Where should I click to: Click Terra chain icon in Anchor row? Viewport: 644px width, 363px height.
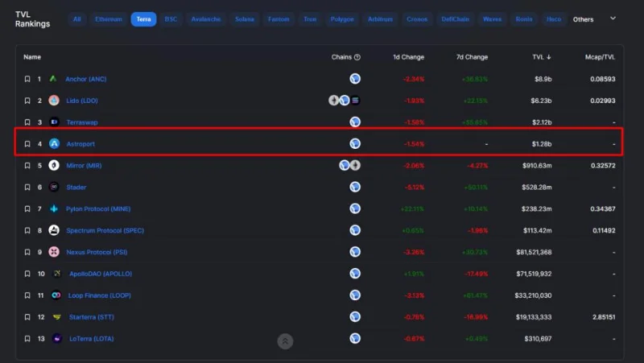click(355, 78)
